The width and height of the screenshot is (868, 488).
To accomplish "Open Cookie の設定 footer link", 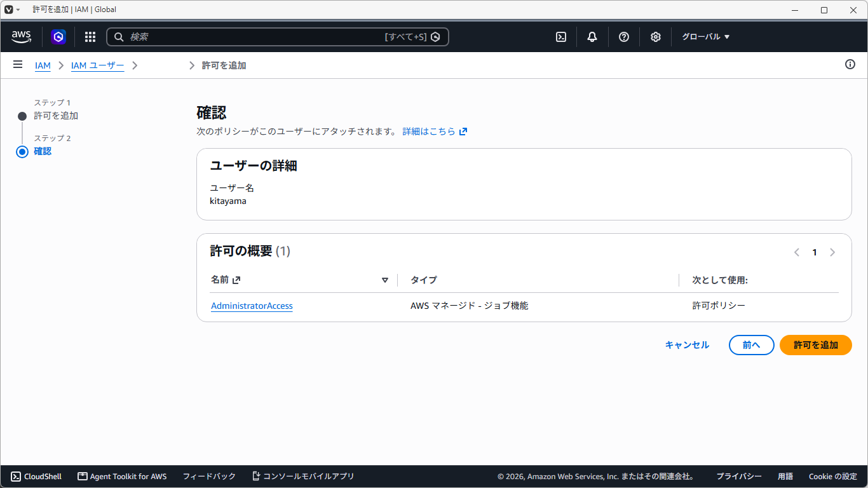I will (833, 477).
